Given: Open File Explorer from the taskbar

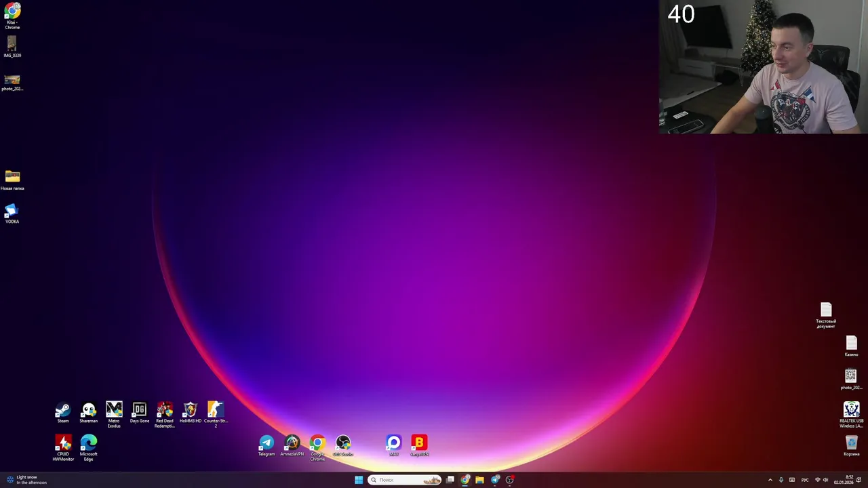Looking at the screenshot, I should point(479,480).
